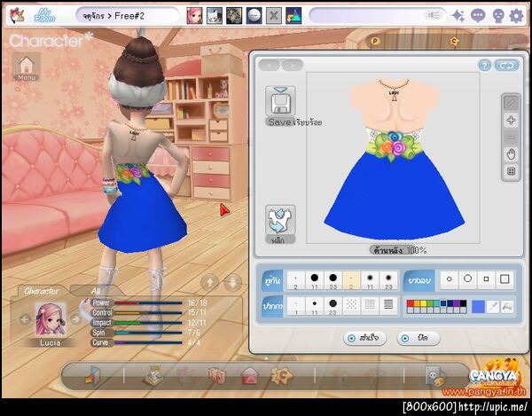Select the paint bucket fill tool
Viewport: 532px width, 416px height.
coord(507,307)
